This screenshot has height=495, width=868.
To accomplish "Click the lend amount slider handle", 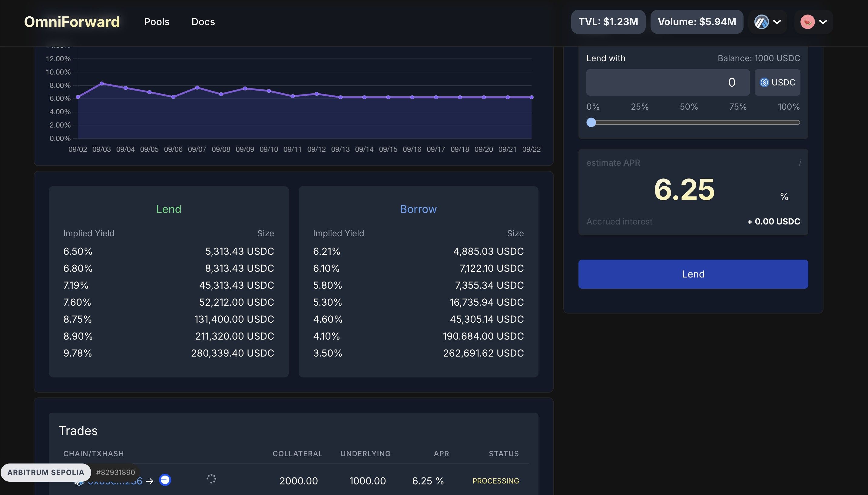I will pos(591,122).
